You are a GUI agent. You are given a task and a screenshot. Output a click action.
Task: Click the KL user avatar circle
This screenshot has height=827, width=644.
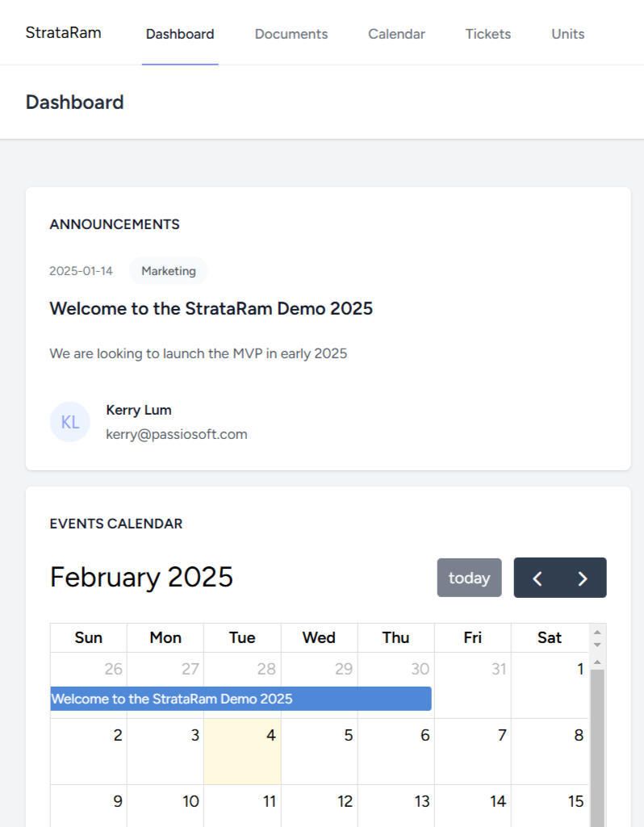coord(70,422)
